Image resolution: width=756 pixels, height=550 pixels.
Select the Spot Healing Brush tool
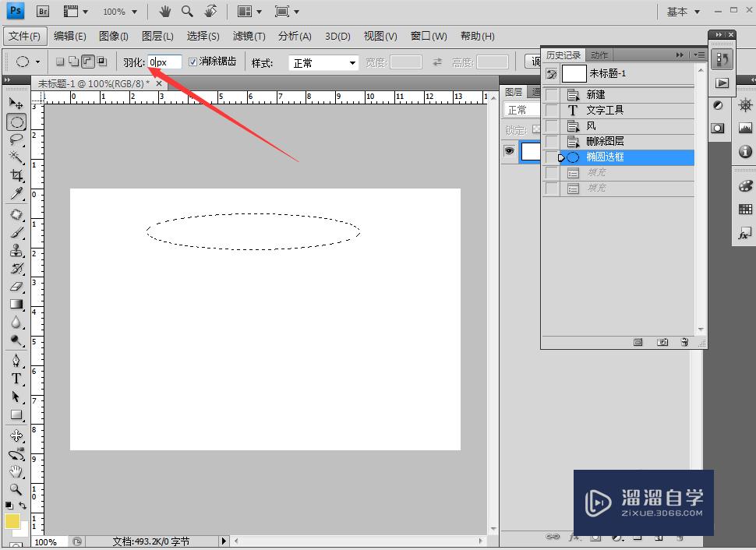[16, 214]
